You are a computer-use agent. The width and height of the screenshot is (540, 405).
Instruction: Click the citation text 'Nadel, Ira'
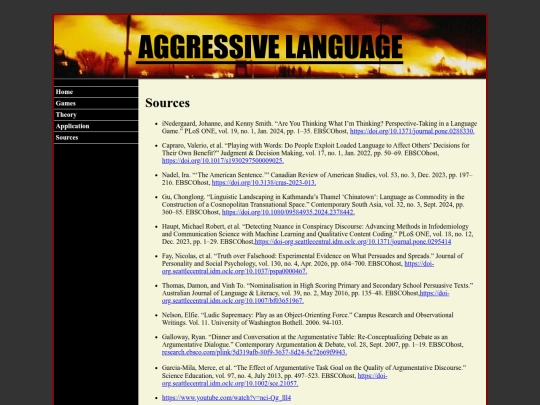tap(176, 175)
